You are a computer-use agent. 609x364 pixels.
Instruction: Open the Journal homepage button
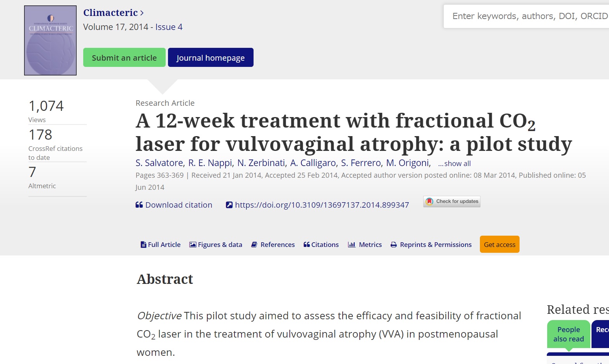tap(211, 58)
